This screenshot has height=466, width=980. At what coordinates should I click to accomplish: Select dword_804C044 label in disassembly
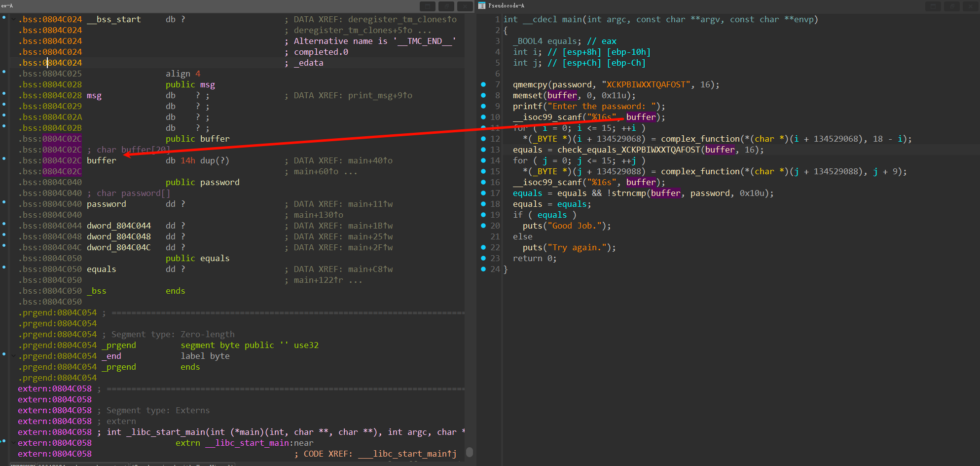(x=119, y=226)
